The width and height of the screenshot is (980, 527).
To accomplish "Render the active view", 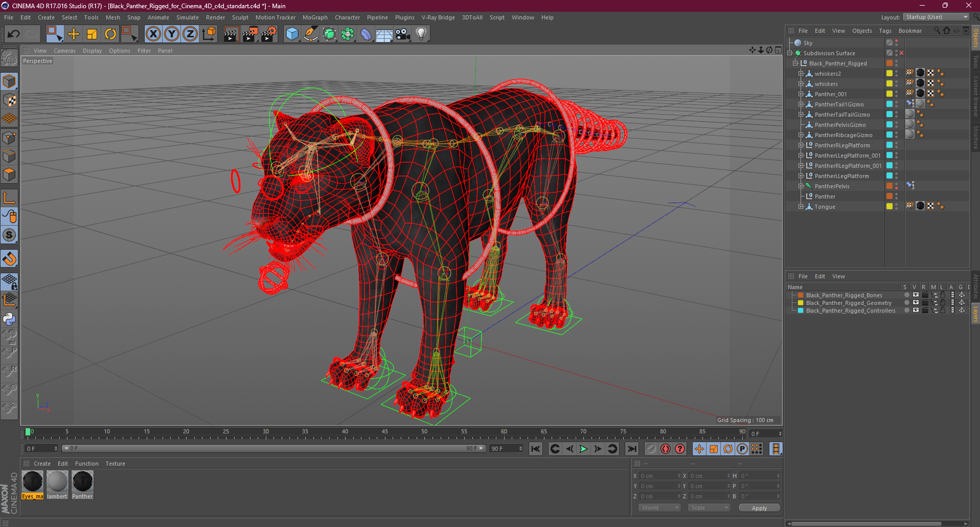I will coord(231,34).
